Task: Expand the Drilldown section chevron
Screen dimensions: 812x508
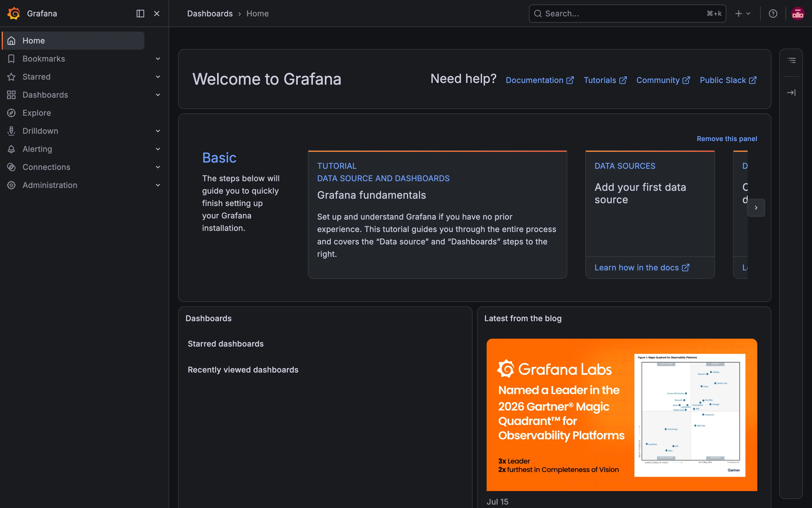Action: coord(158,131)
